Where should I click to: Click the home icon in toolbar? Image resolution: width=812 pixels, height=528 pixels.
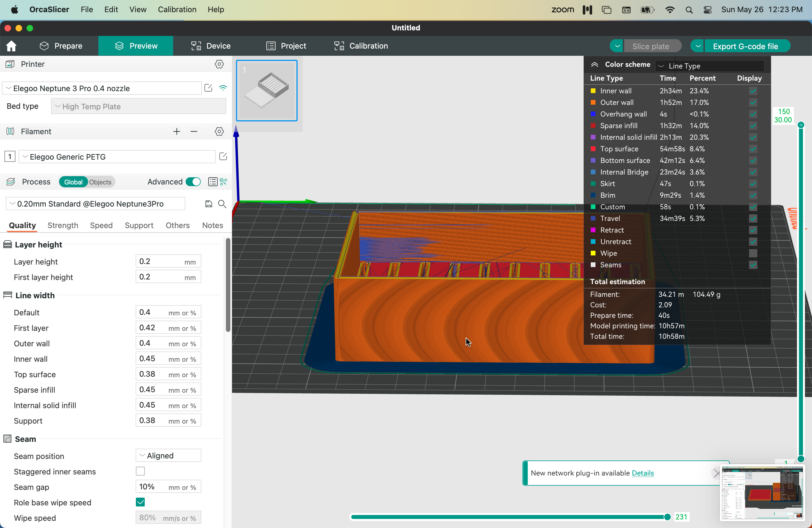point(11,46)
